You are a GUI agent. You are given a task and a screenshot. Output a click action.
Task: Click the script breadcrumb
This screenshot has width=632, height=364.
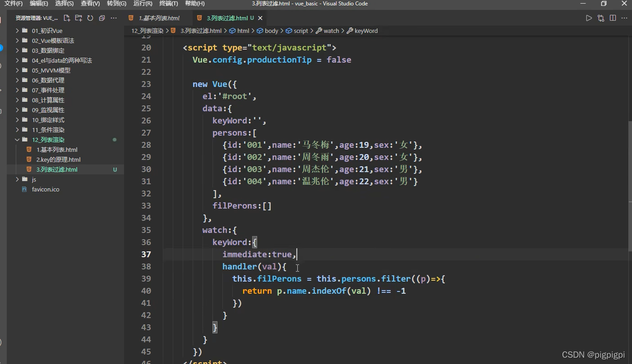point(301,31)
